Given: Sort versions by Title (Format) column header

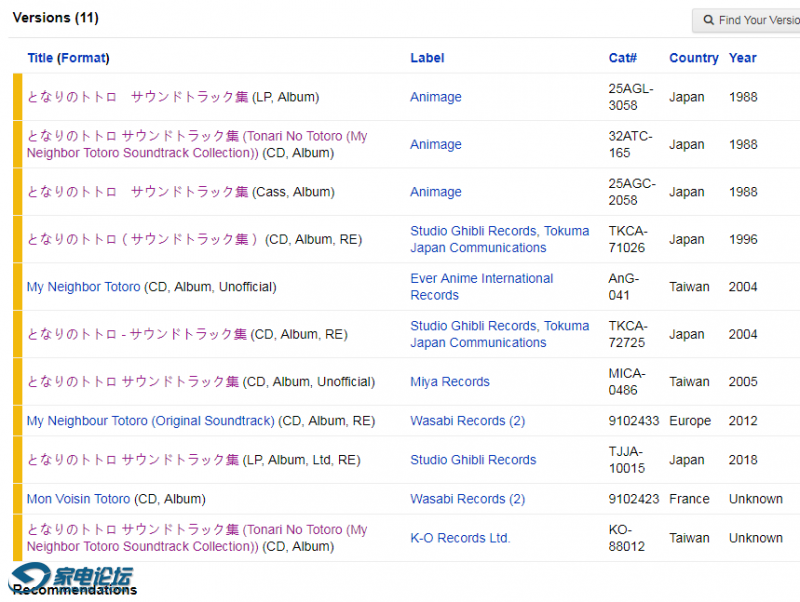Looking at the screenshot, I should click(x=68, y=58).
